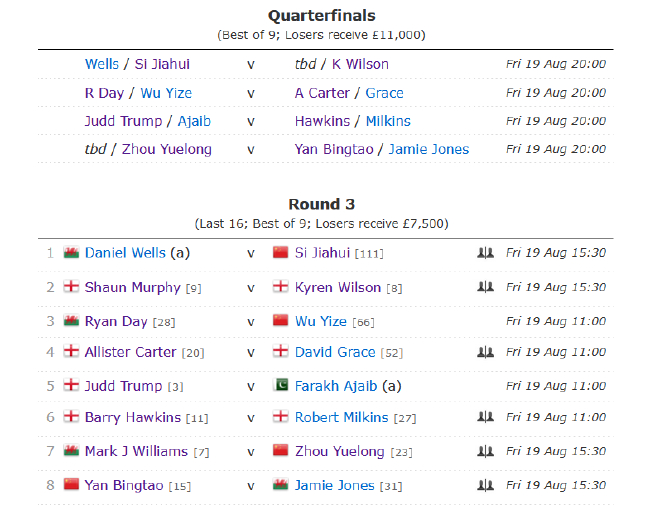
Task: Open Shaun Murphy player link
Action: (x=132, y=287)
